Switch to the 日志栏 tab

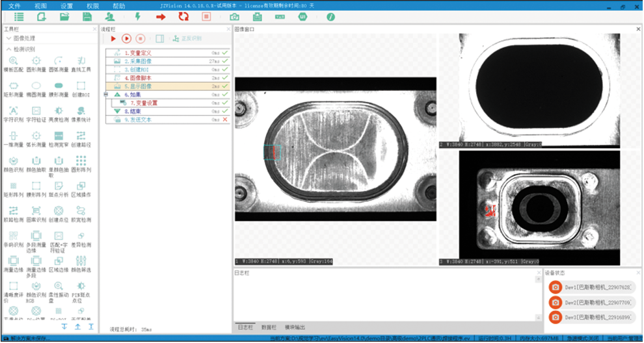tap(244, 327)
